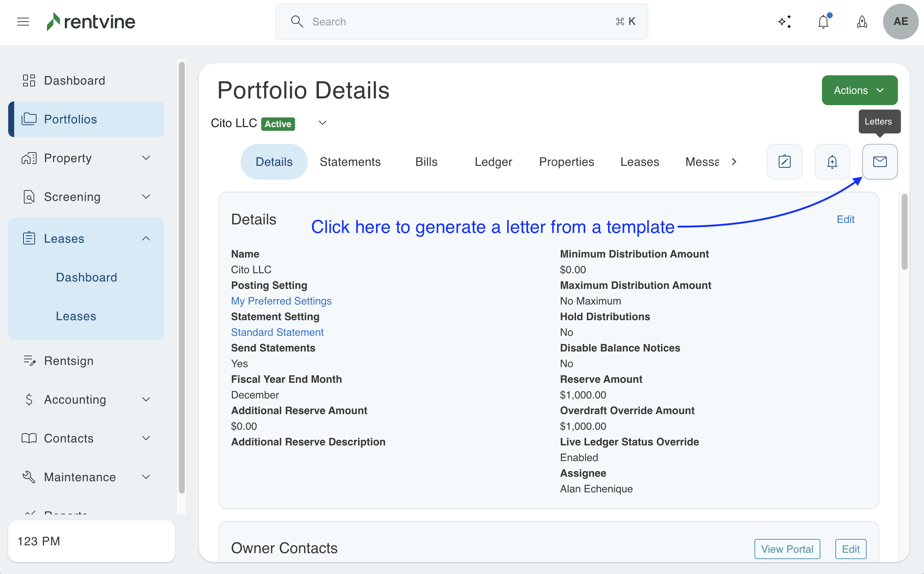Click the note edit icon button
This screenshot has width=924, height=574.
pyautogui.click(x=784, y=162)
